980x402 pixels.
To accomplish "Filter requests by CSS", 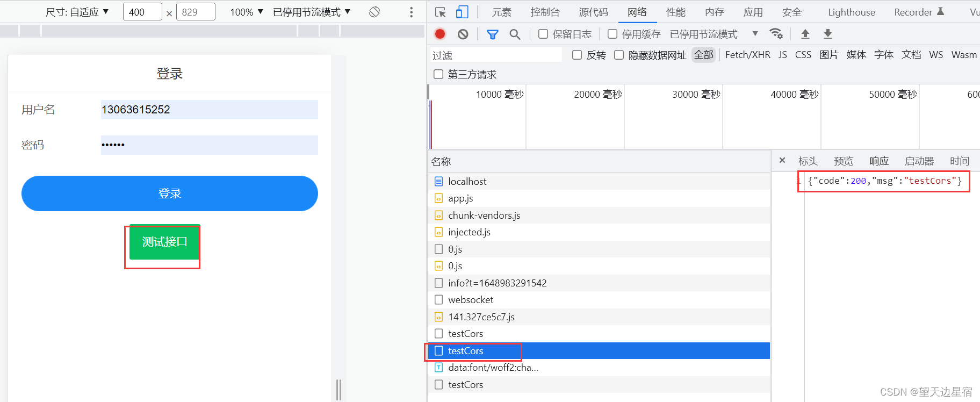I will [x=803, y=55].
